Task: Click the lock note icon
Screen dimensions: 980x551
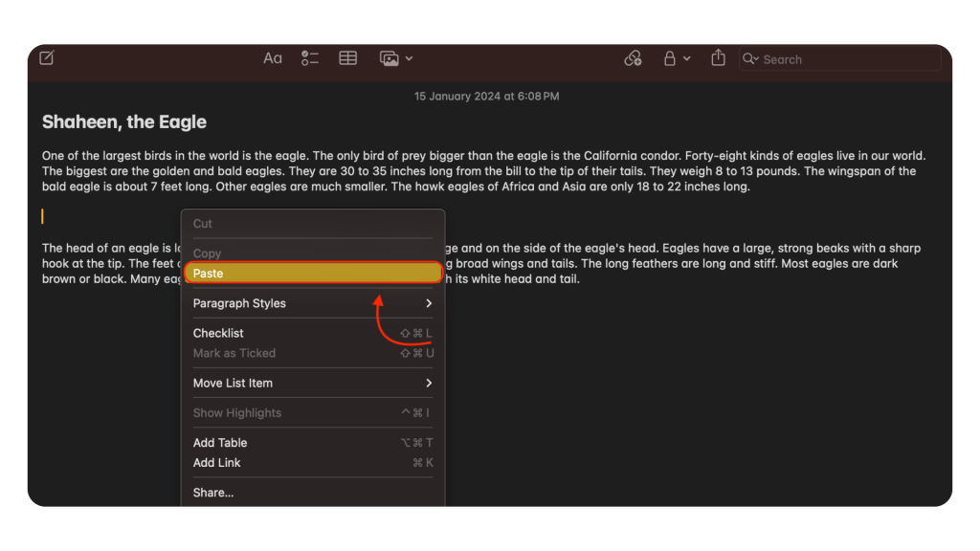Action: click(x=671, y=58)
